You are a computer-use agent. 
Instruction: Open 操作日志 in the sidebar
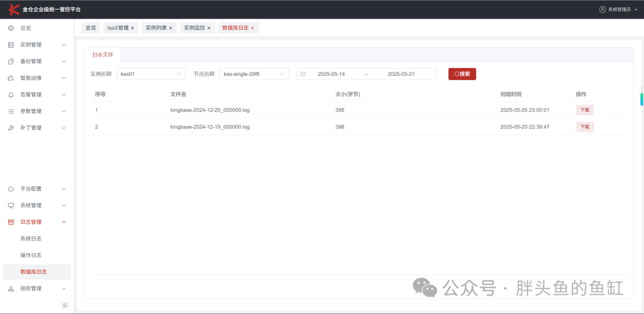click(31, 255)
